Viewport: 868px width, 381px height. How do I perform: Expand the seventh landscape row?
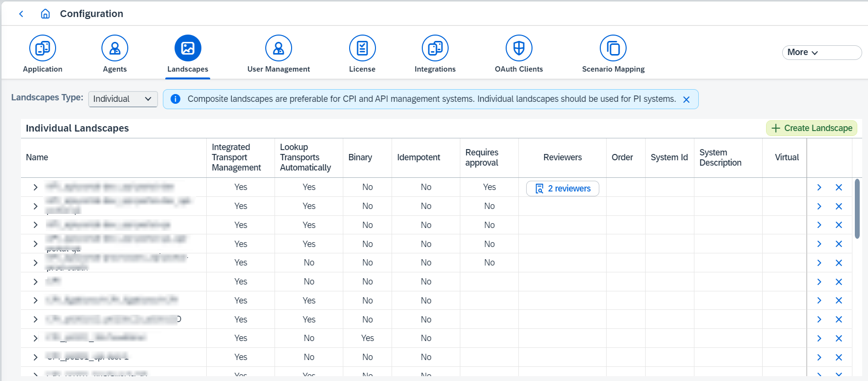coord(36,300)
